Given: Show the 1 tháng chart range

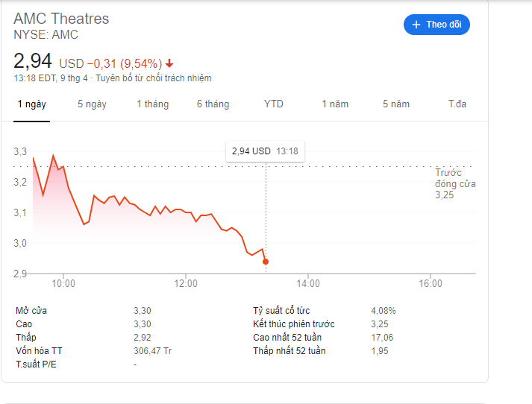Looking at the screenshot, I should tap(152, 104).
